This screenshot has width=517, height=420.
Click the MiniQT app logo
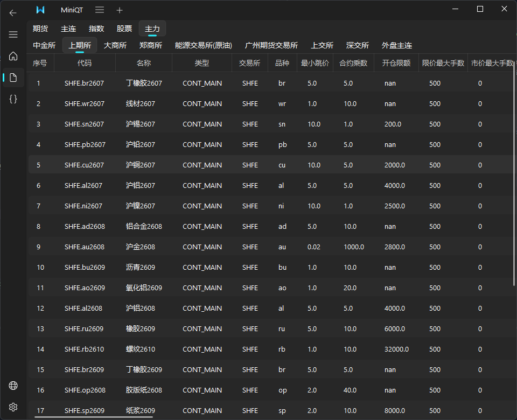(x=40, y=10)
